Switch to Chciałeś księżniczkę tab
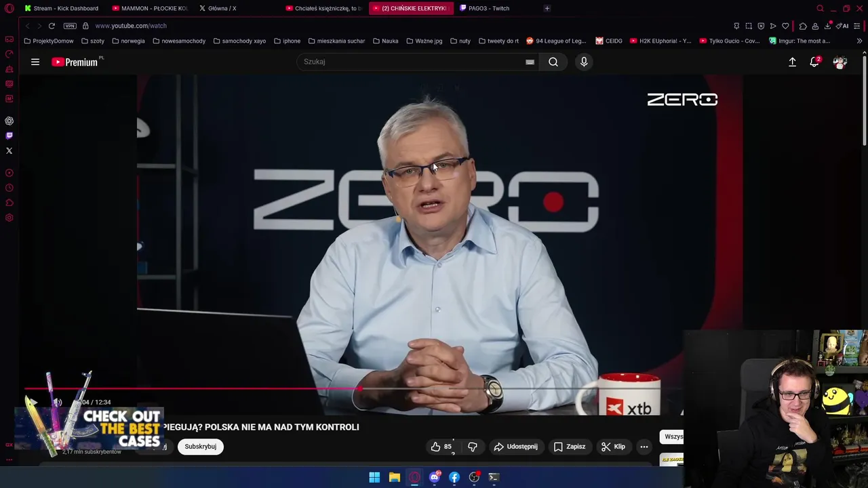 point(324,8)
